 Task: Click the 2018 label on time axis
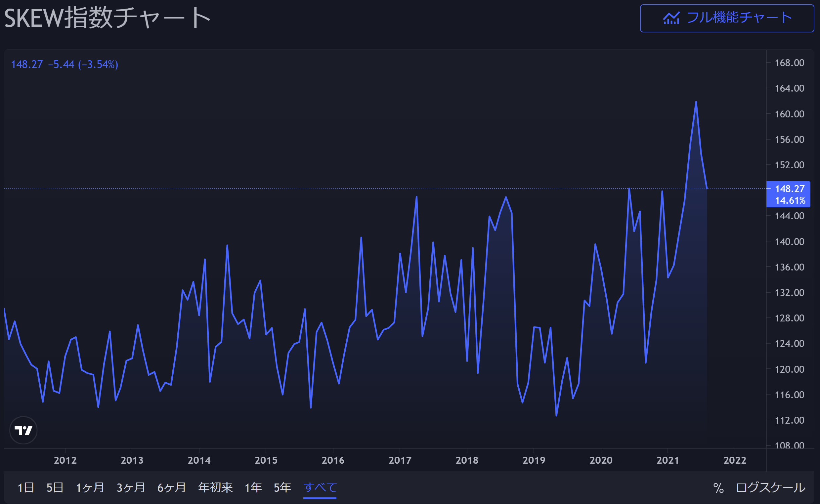tap(467, 460)
